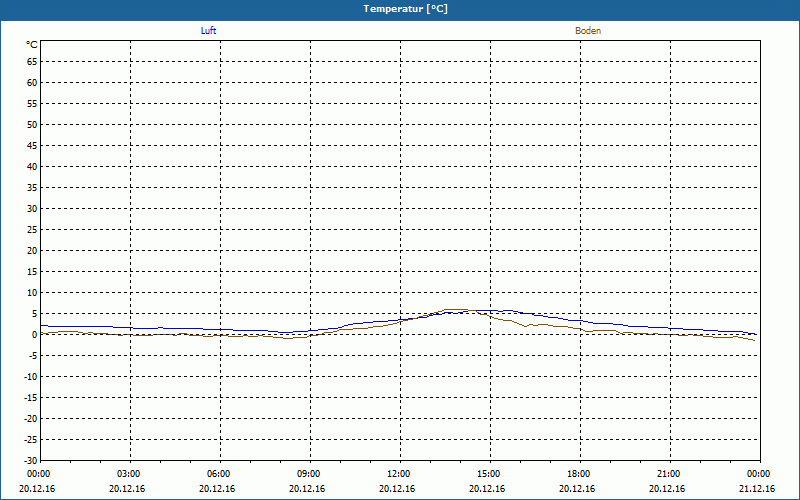Click the -15 value on the y-axis
This screenshot has height=500, width=800.
tap(31, 398)
